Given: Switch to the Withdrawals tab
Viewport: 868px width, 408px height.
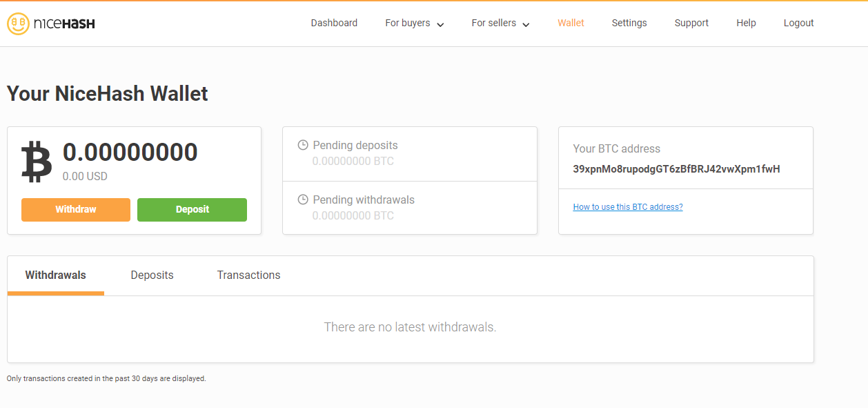Looking at the screenshot, I should pyautogui.click(x=56, y=275).
